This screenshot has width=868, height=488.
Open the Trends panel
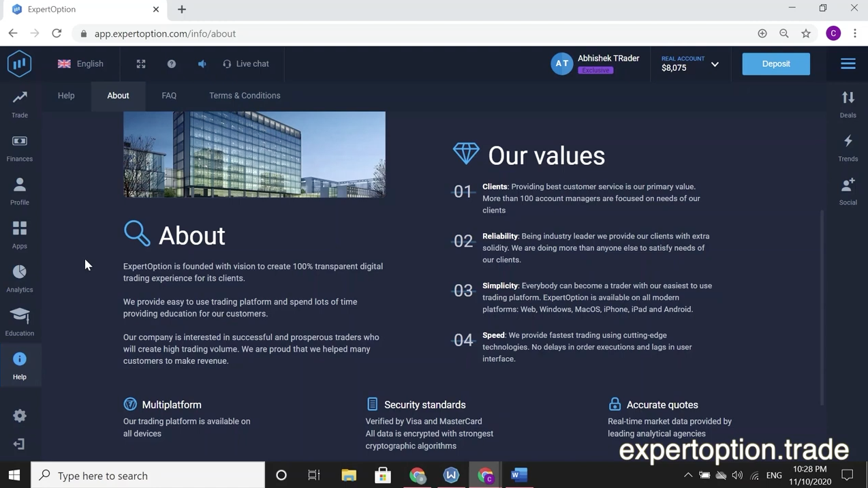pyautogui.click(x=848, y=147)
